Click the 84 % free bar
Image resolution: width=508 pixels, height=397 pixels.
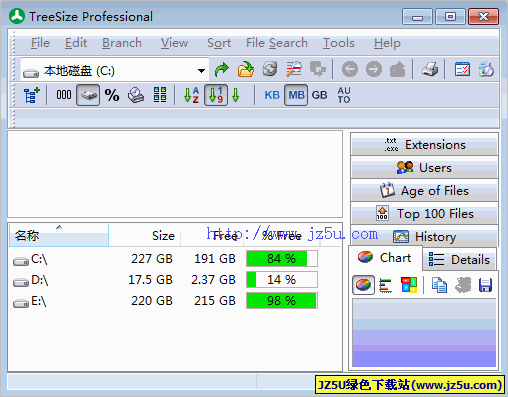pos(282,259)
